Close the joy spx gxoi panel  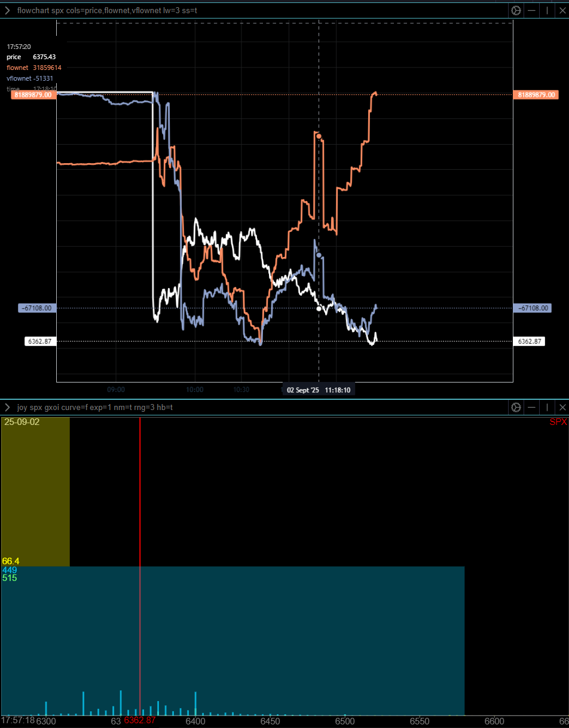(562, 407)
